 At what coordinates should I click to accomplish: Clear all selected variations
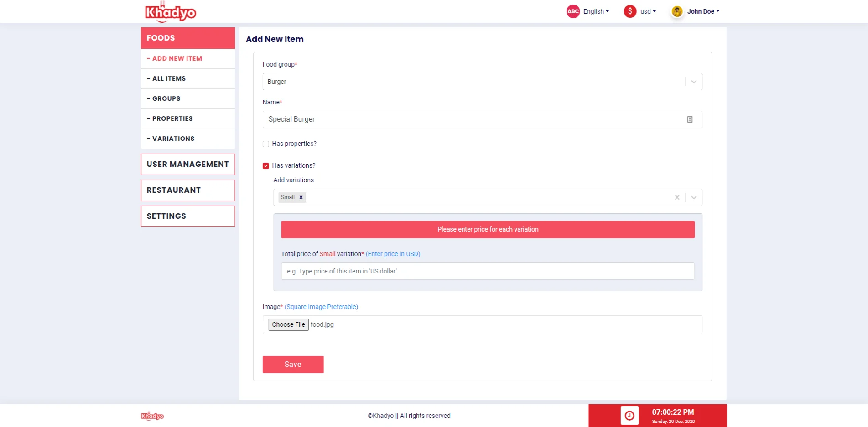click(677, 197)
